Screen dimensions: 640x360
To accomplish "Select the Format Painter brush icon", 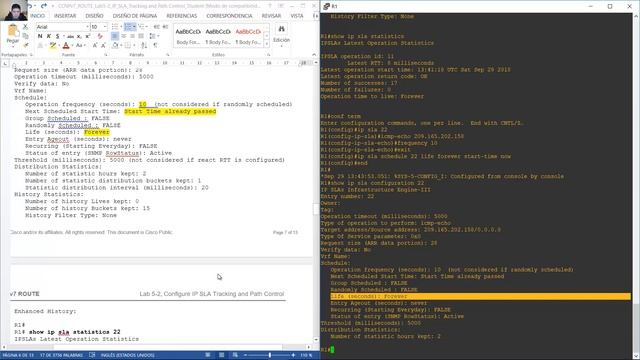I will [25, 45].
